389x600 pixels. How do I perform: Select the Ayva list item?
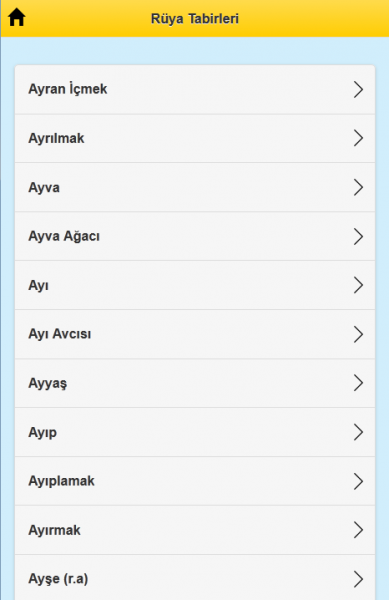click(x=195, y=188)
